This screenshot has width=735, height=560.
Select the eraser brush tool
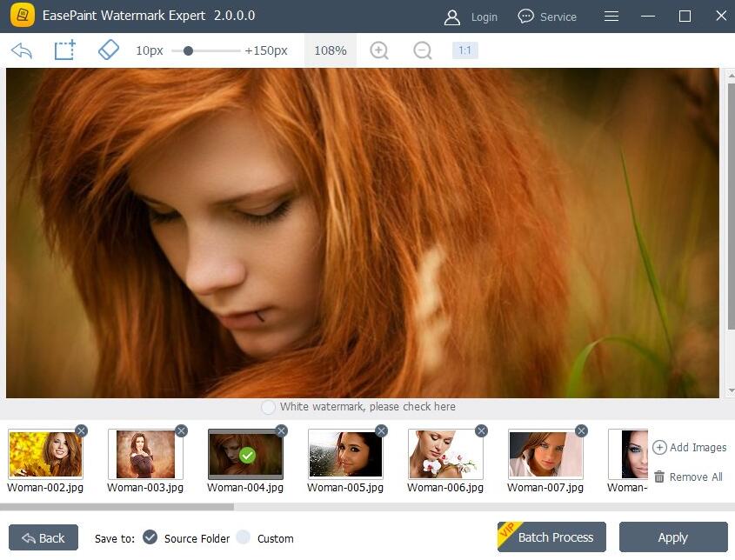108,50
